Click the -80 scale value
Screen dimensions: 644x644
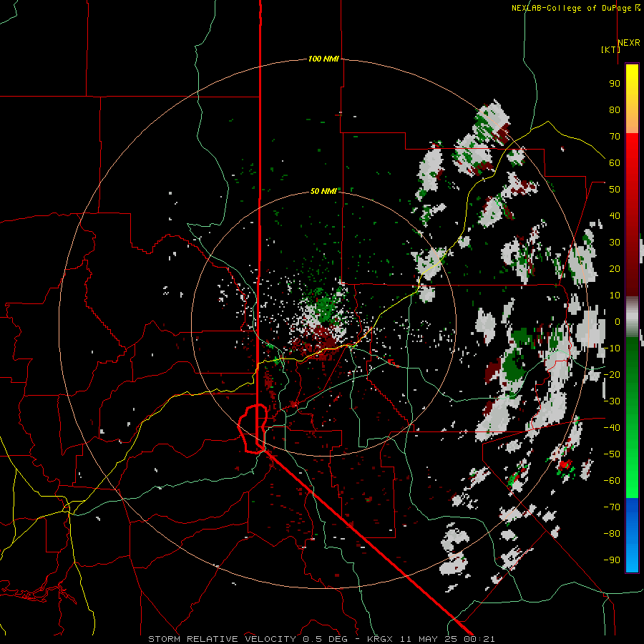pyautogui.click(x=612, y=534)
